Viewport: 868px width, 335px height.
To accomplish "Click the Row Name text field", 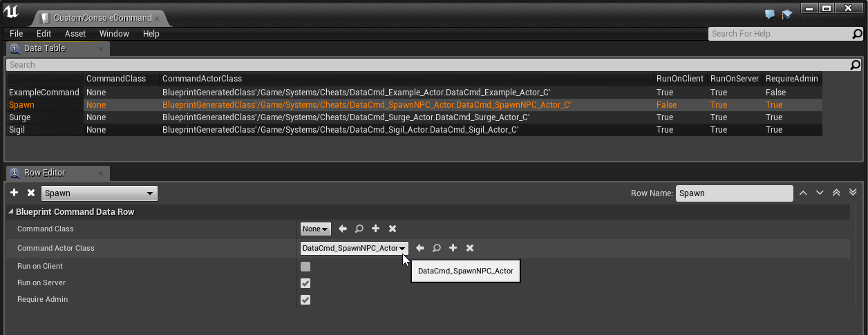I will click(734, 193).
